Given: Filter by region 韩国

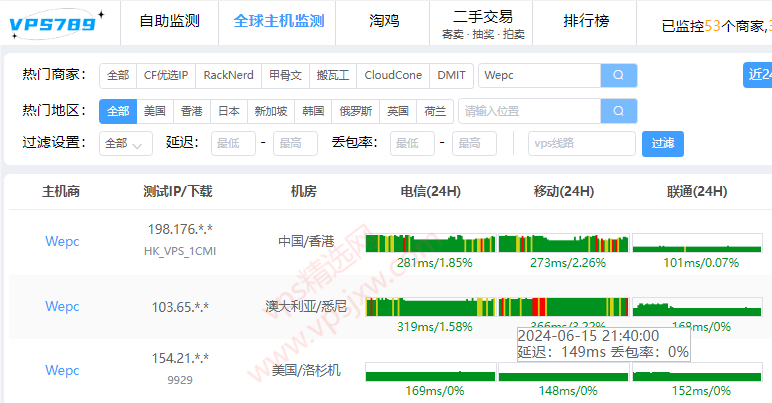Looking at the screenshot, I should click(x=313, y=111).
